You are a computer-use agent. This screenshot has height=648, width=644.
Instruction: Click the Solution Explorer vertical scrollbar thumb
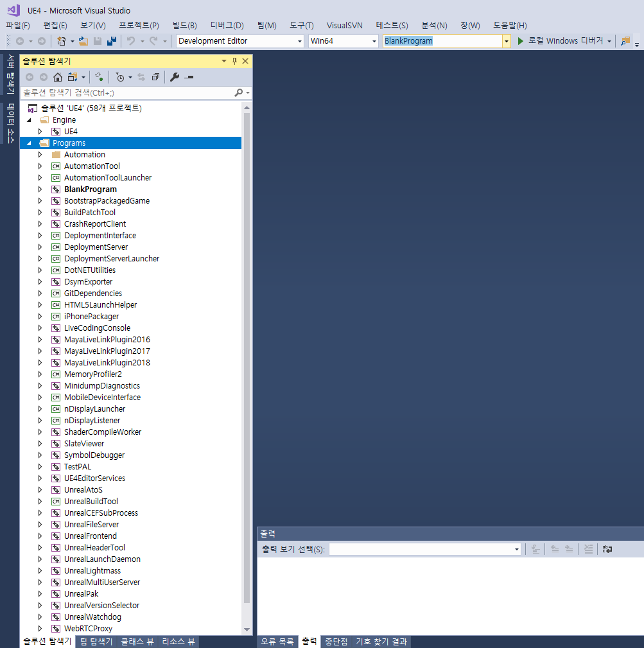pos(247,358)
